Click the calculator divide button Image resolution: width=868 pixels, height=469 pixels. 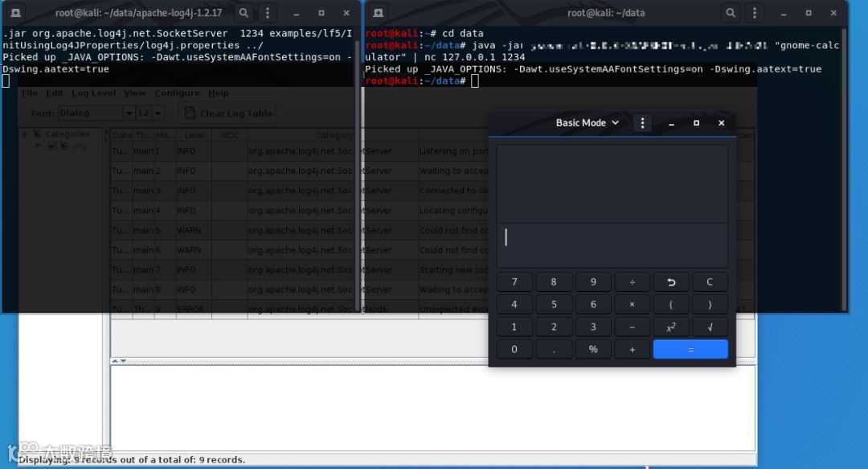pyautogui.click(x=633, y=282)
